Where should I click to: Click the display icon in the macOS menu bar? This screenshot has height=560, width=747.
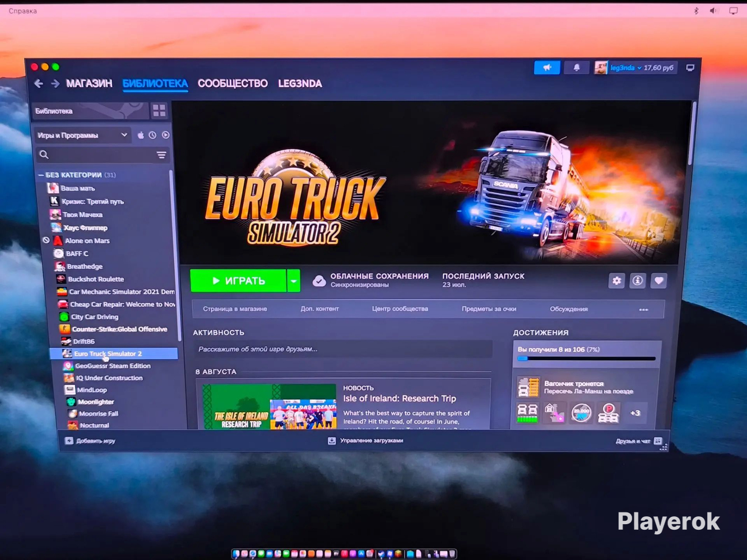click(x=734, y=11)
